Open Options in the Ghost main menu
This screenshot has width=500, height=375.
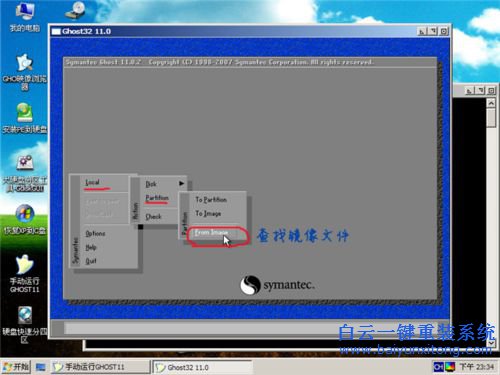pos(95,233)
